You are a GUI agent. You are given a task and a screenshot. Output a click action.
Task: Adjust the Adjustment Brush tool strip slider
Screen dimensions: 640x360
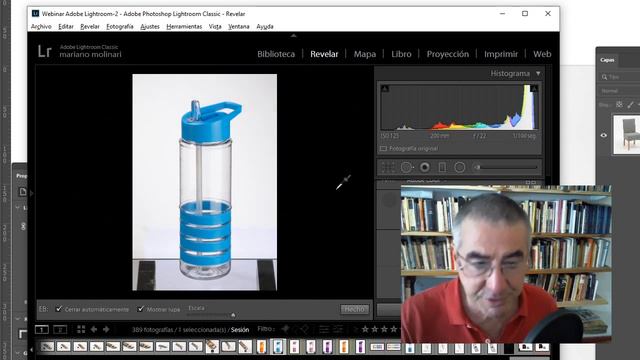pos(509,167)
